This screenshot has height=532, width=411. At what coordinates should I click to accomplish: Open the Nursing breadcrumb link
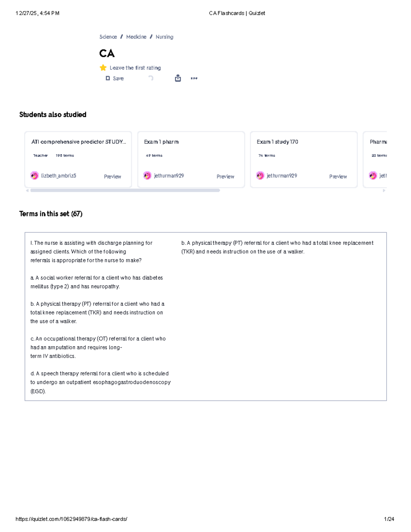point(164,37)
